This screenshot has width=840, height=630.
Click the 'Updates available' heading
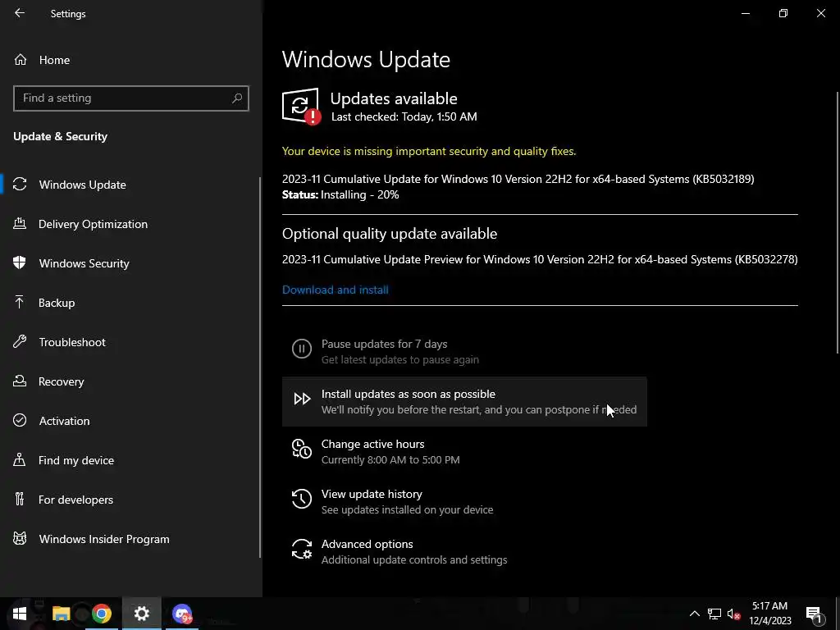point(394,98)
